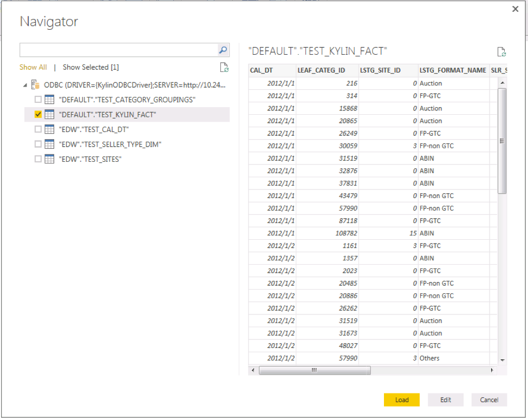This screenshot has height=420, width=528.
Task: Click refresh icon above the preview pane
Action: coord(501,52)
